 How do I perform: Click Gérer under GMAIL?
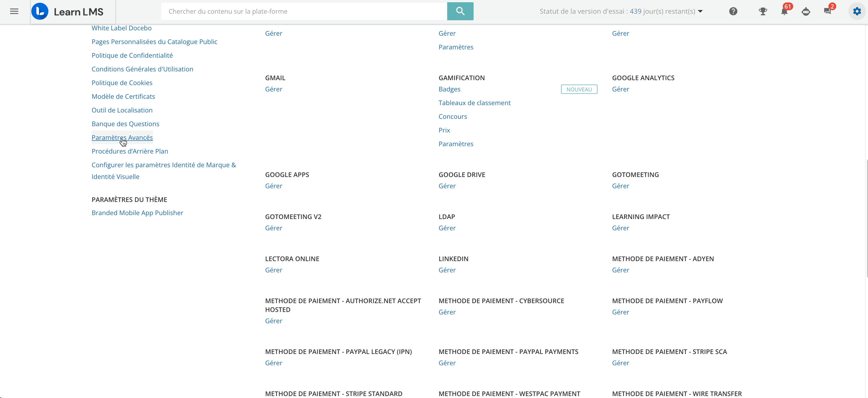pos(274,89)
